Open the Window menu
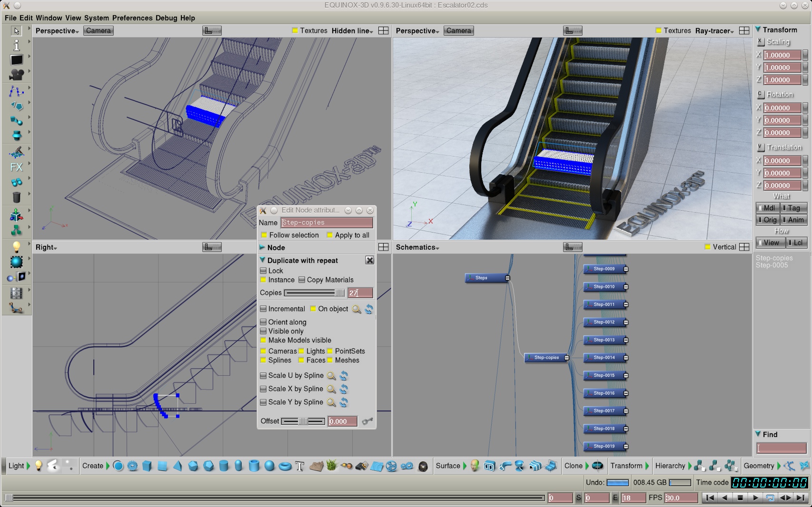 tap(49, 18)
